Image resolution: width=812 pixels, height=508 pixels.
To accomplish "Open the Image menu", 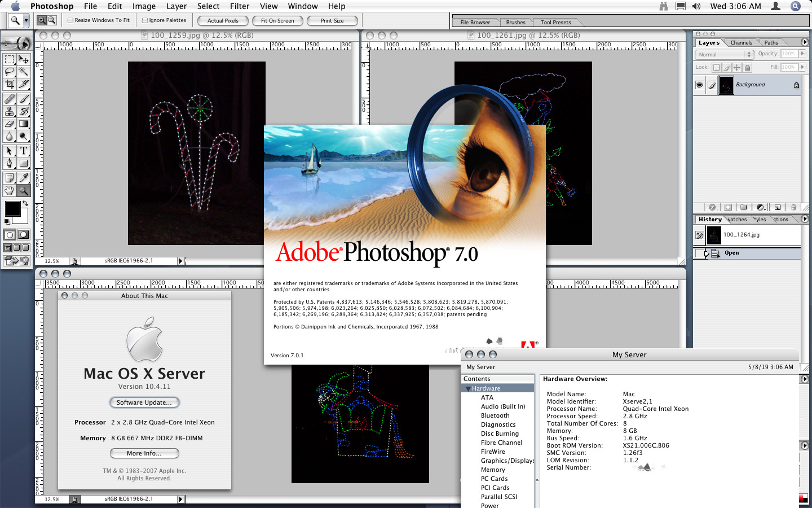I will click(x=144, y=6).
